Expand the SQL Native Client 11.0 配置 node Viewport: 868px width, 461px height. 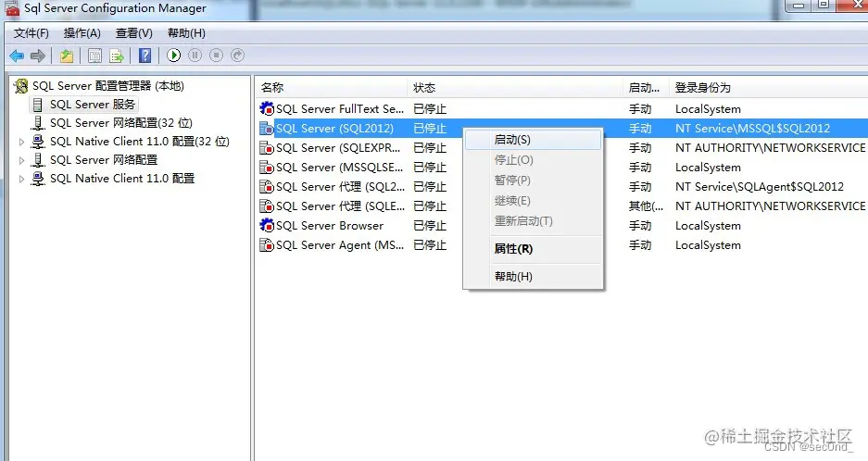(21, 180)
